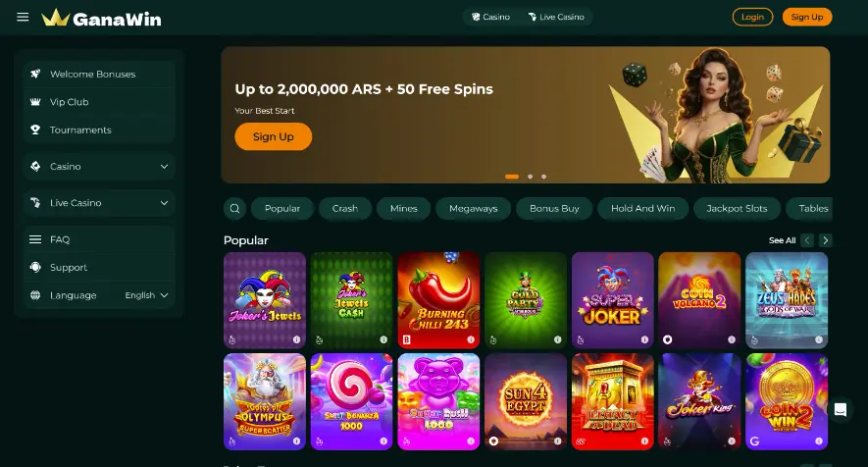The image size is (868, 467).
Task: Switch to Live Casino in top navigation
Action: 556,18
